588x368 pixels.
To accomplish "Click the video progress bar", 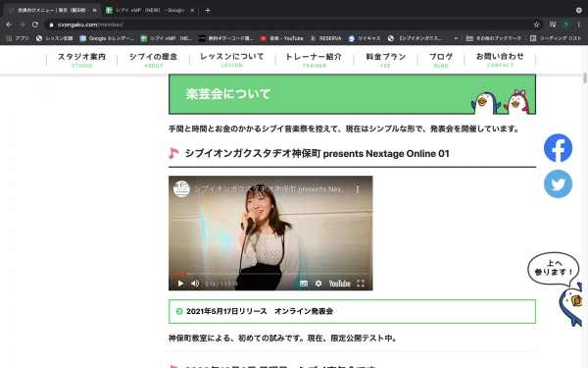I will 270,274.
